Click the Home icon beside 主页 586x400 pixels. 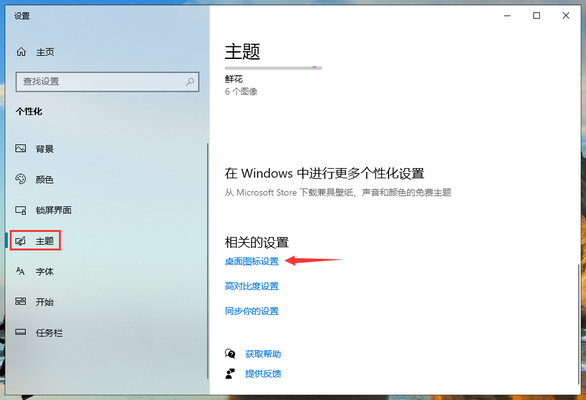pyautogui.click(x=21, y=52)
